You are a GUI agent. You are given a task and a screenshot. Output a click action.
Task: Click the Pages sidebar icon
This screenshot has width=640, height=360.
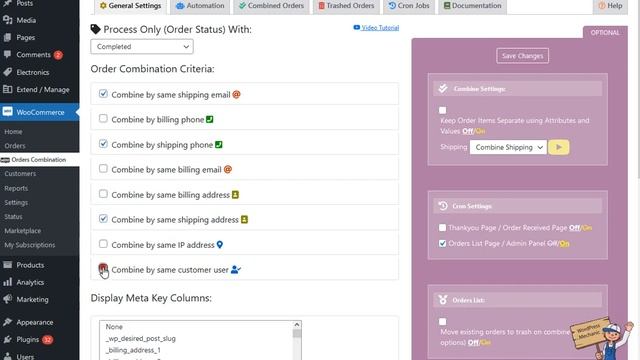pos(7,38)
